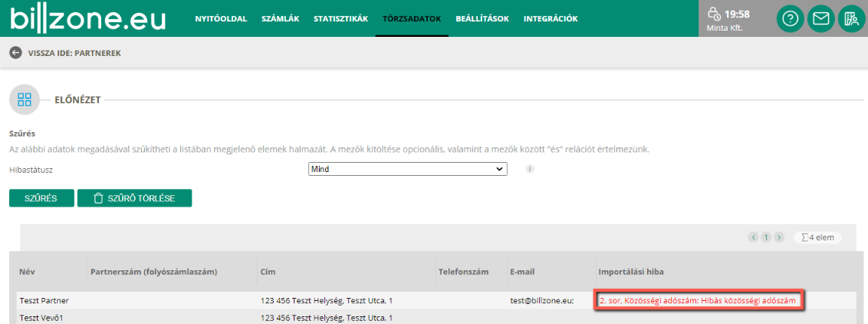This screenshot has height=324, width=868.
Task: Click the Vissza ide: Partnerek link
Action: (x=74, y=53)
